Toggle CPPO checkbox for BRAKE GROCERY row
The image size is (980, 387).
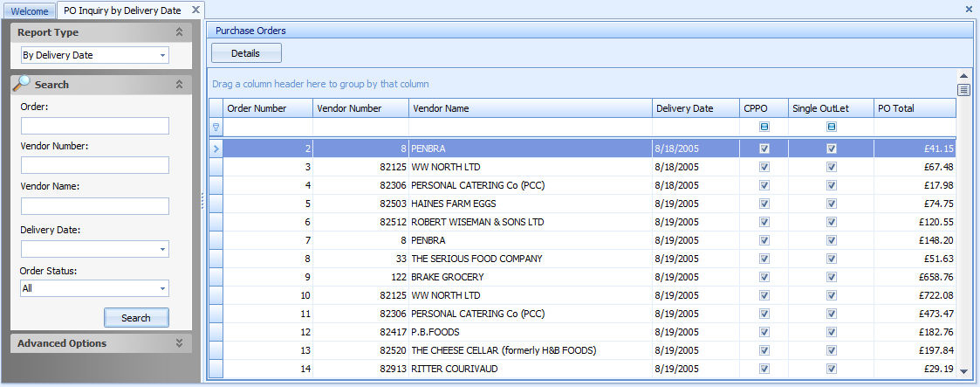(x=764, y=277)
